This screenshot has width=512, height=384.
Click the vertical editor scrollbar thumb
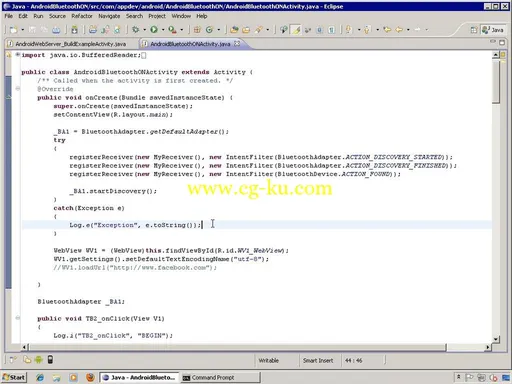click(496, 82)
